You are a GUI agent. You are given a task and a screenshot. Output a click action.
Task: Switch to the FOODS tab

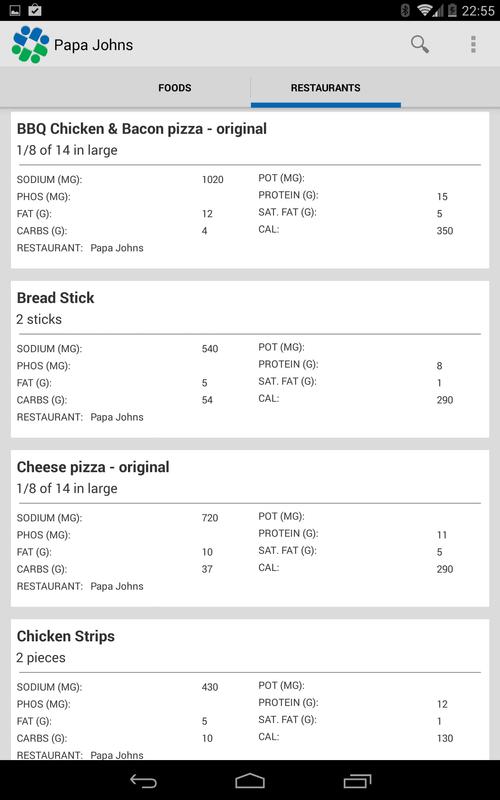175,88
